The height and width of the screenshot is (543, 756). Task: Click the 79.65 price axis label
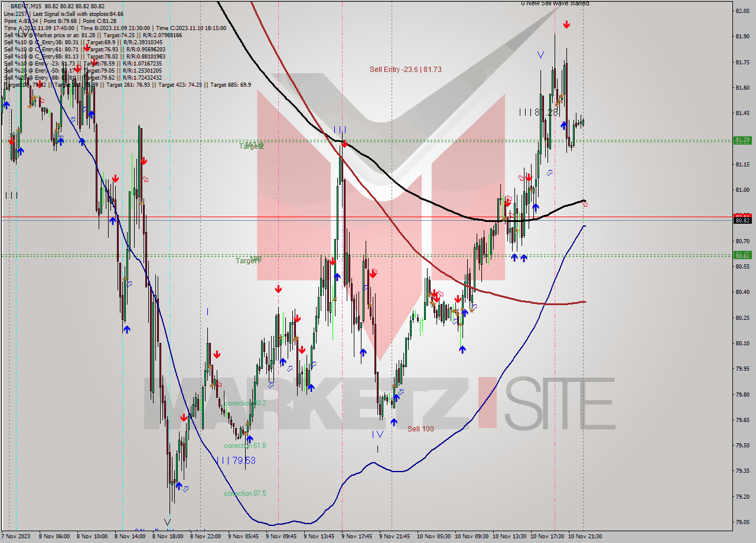point(742,420)
